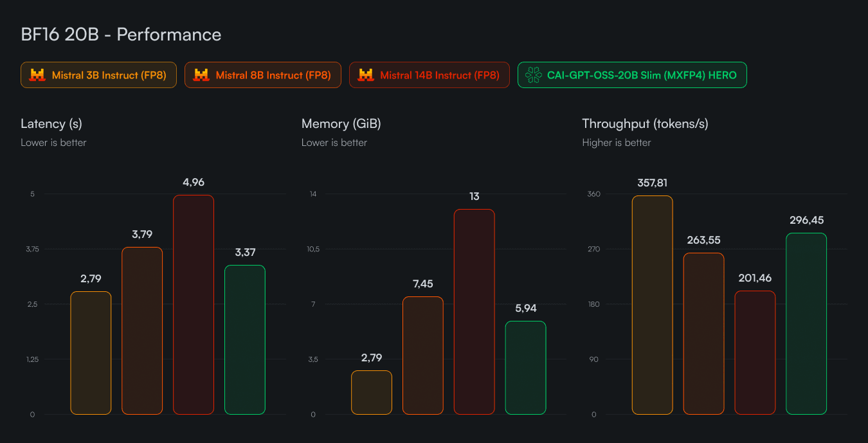
Task: Select the green memory bar labeled 5,94
Action: (x=525, y=368)
